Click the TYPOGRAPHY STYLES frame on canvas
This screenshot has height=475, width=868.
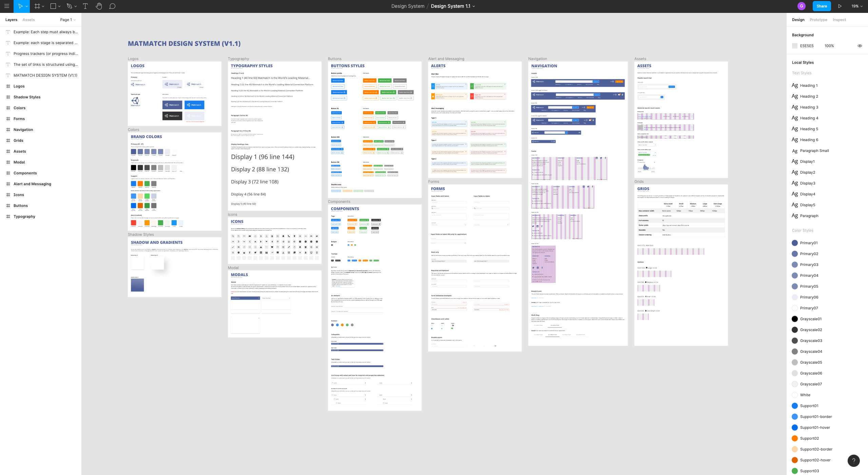tap(275, 136)
